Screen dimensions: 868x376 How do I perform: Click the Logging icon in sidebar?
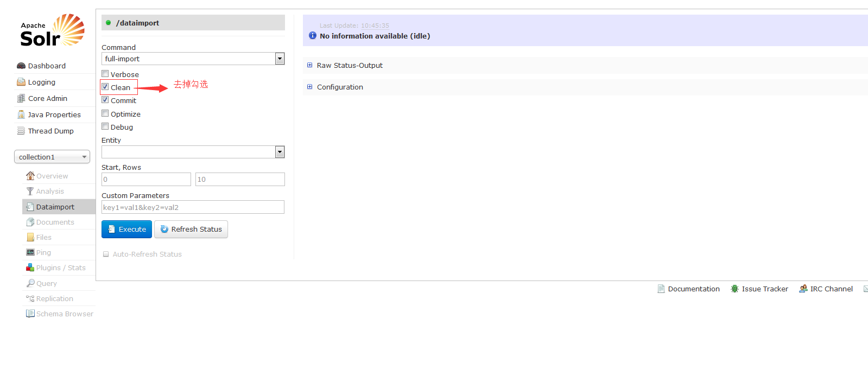(21, 82)
